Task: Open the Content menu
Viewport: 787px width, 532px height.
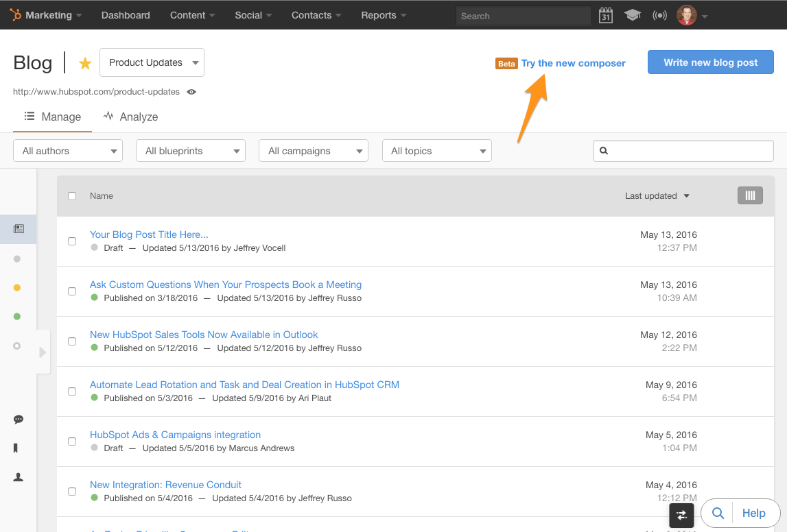Action: point(192,16)
